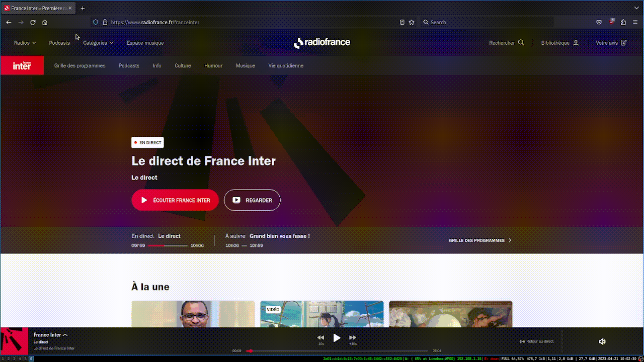Click the radiofrance logo
Image resolution: width=644 pixels, height=362 pixels.
tap(322, 43)
